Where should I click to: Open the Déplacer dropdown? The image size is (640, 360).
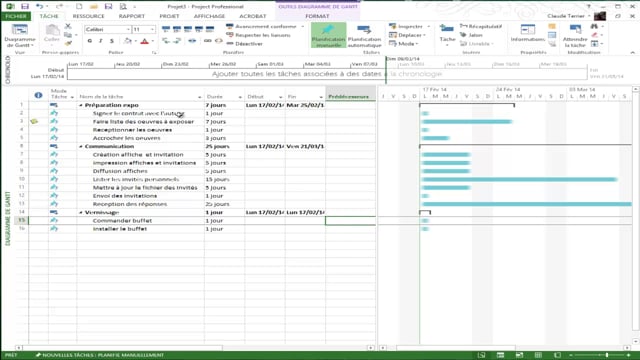point(408,35)
